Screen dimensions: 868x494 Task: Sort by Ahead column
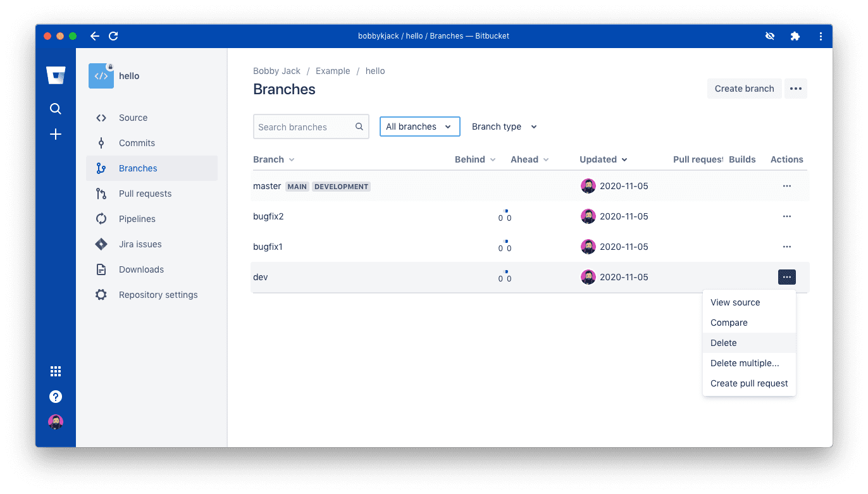pyautogui.click(x=530, y=159)
